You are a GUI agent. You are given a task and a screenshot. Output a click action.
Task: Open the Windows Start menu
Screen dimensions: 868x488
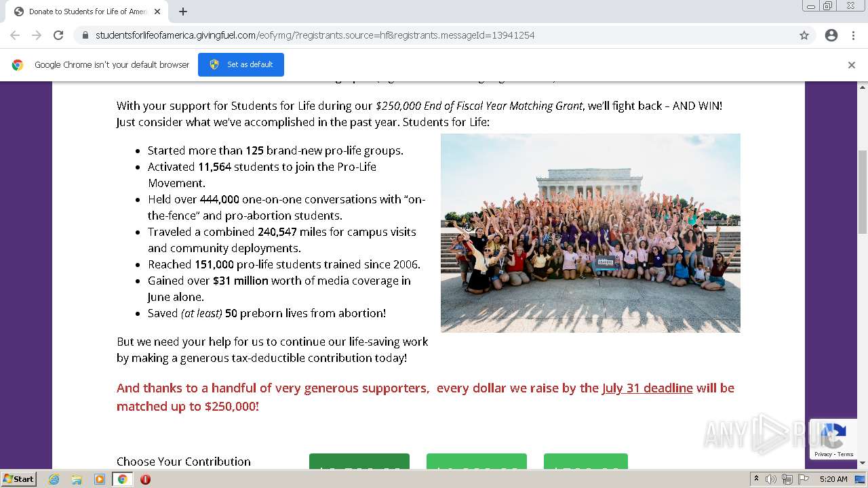click(x=18, y=479)
